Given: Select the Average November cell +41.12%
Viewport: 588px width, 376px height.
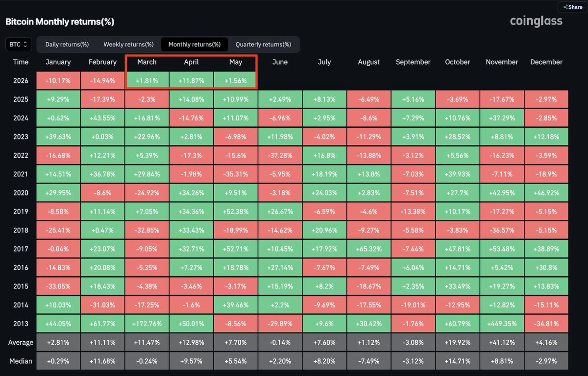Looking at the screenshot, I should [x=502, y=342].
